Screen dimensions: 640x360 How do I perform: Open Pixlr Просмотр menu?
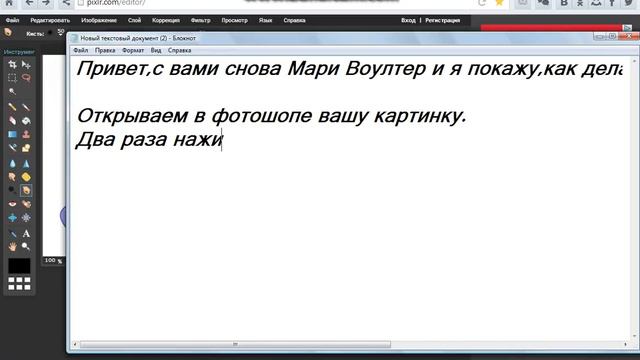pyautogui.click(x=235, y=20)
